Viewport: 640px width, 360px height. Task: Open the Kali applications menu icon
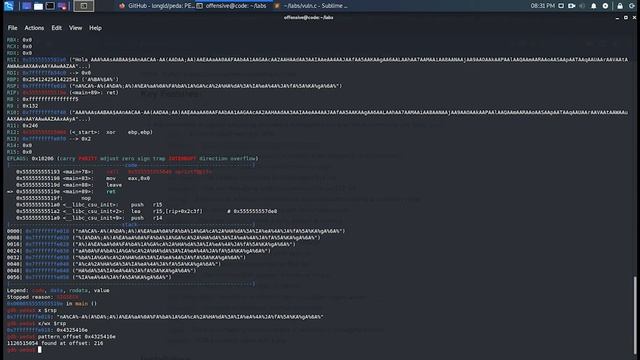[x=9, y=6]
